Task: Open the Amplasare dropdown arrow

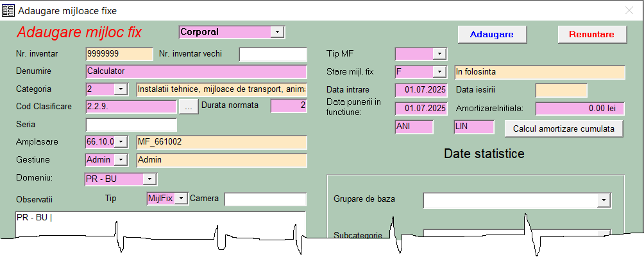Action: click(121, 142)
